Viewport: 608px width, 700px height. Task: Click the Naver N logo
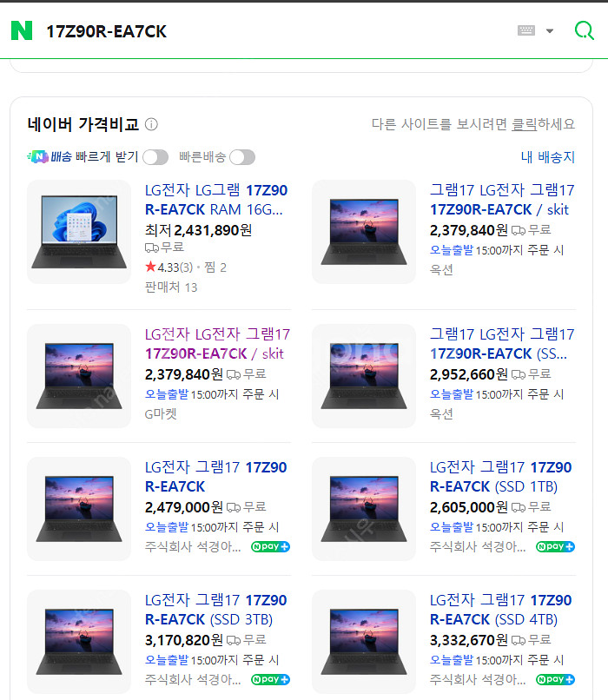22,30
